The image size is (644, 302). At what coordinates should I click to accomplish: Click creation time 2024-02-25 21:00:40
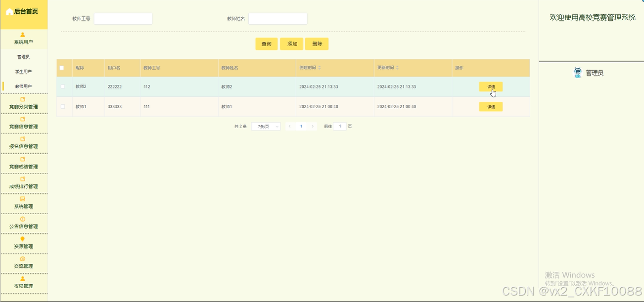coord(319,107)
